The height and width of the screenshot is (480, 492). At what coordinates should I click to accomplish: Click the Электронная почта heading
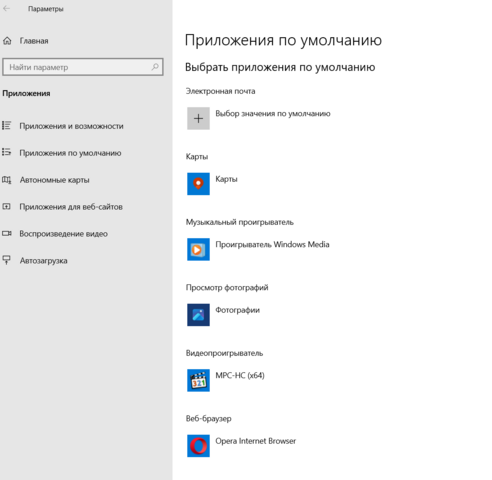(x=220, y=91)
